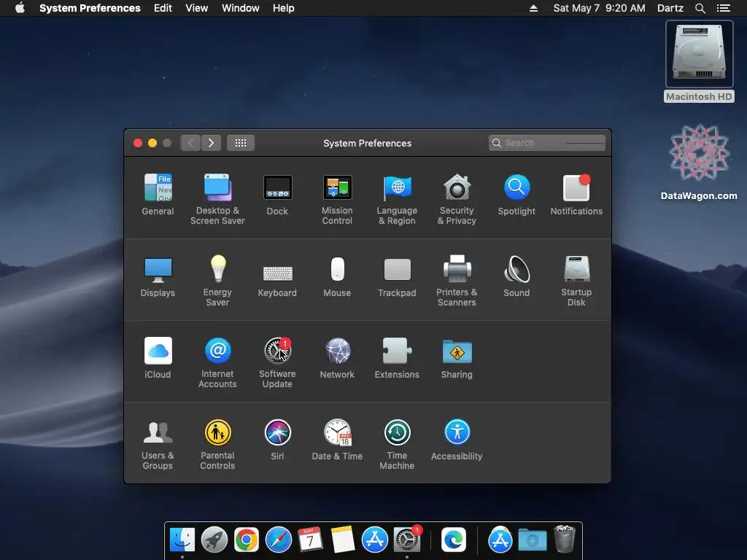Click the Show All grid button

click(241, 143)
